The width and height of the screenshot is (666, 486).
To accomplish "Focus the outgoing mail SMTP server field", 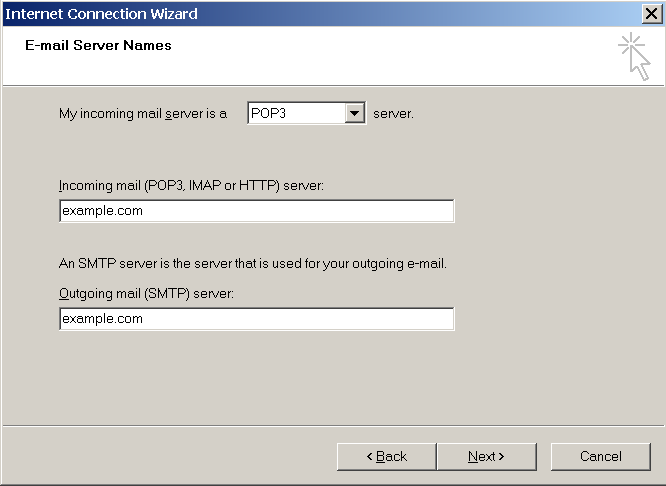I will pyautogui.click(x=256, y=319).
